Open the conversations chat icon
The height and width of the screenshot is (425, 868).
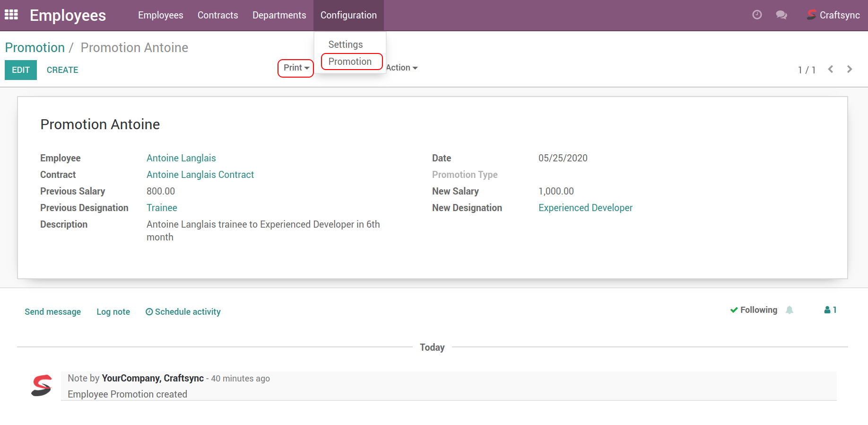(x=781, y=15)
